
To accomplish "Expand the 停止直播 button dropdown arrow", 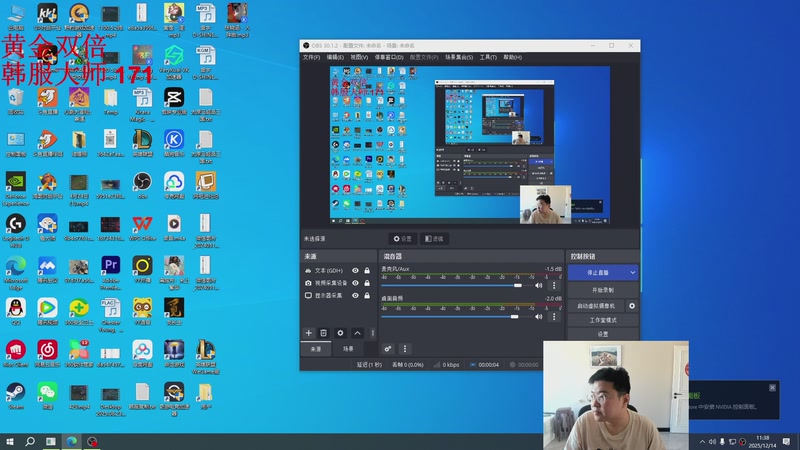I will pos(633,272).
